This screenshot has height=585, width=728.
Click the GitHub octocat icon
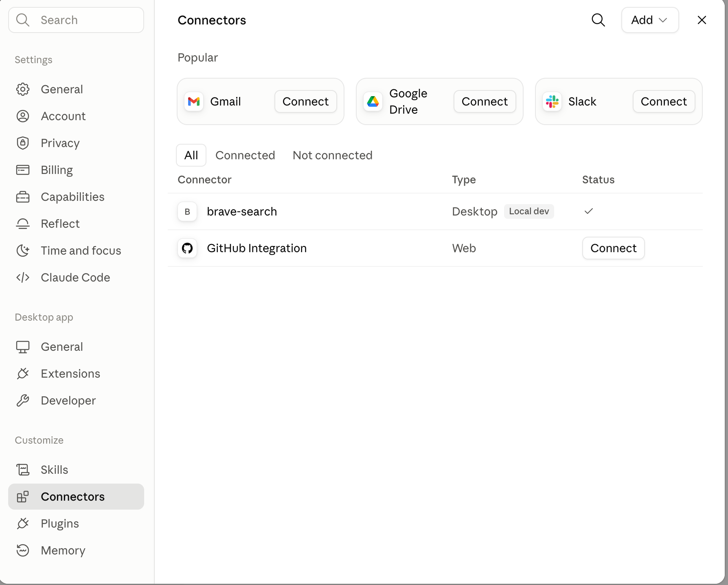click(187, 248)
